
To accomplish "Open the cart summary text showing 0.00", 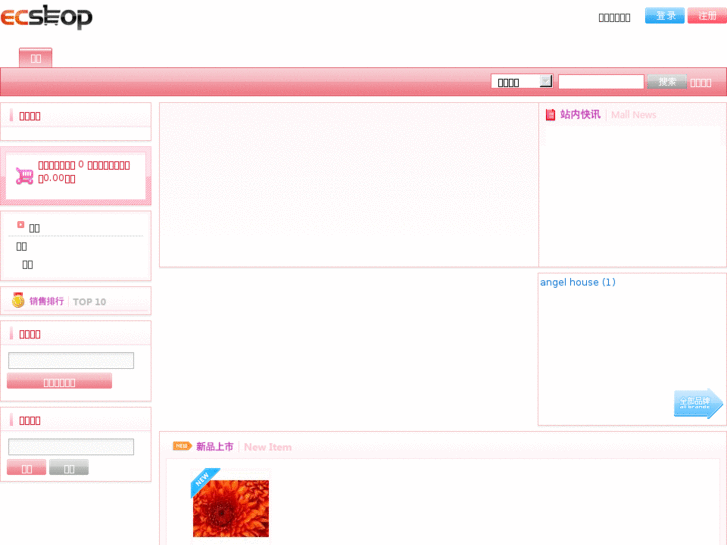I will coord(84,171).
